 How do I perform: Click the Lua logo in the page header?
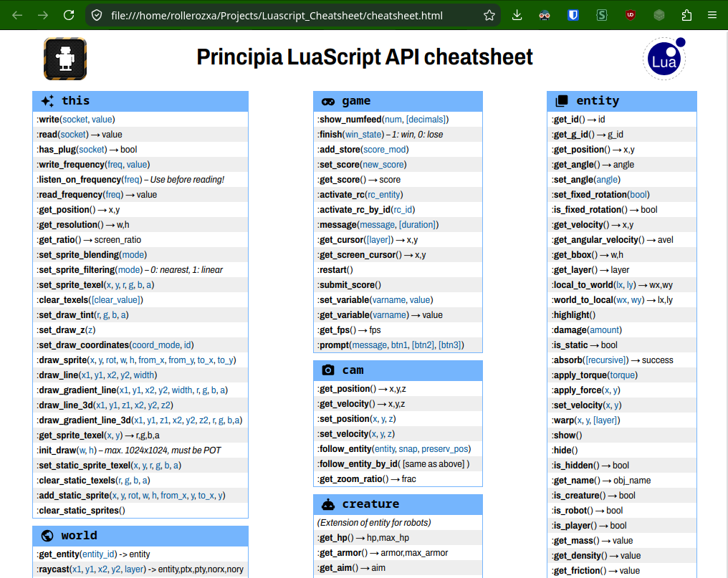click(x=664, y=59)
